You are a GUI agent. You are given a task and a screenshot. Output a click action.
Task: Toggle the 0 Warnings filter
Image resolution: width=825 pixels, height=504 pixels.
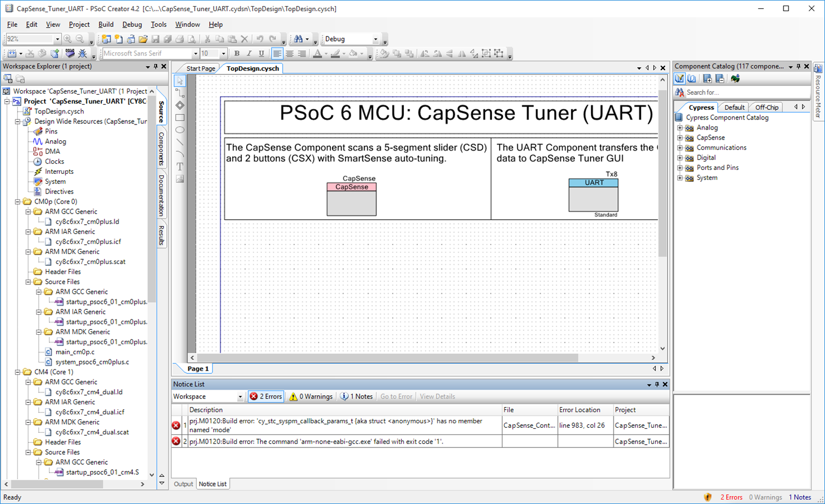[x=311, y=396]
